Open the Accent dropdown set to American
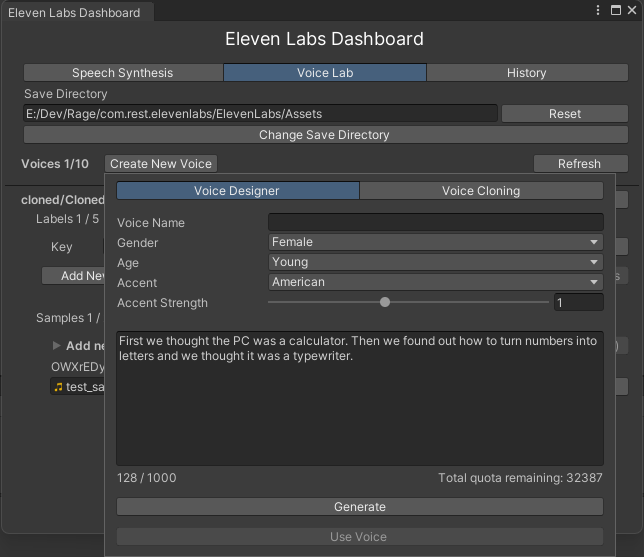 click(435, 282)
